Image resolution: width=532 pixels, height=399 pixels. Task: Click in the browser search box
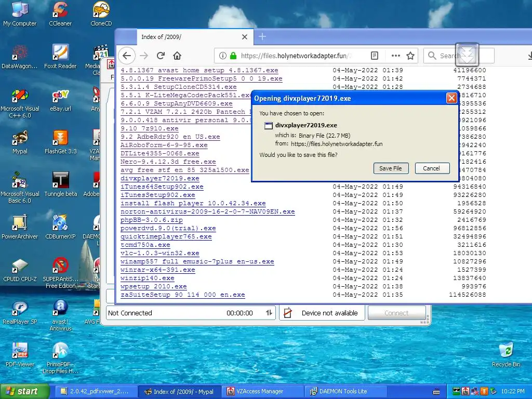click(x=459, y=56)
